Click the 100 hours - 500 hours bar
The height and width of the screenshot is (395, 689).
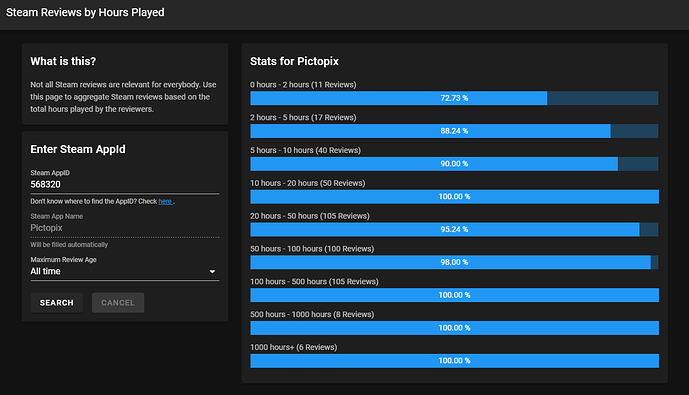454,295
